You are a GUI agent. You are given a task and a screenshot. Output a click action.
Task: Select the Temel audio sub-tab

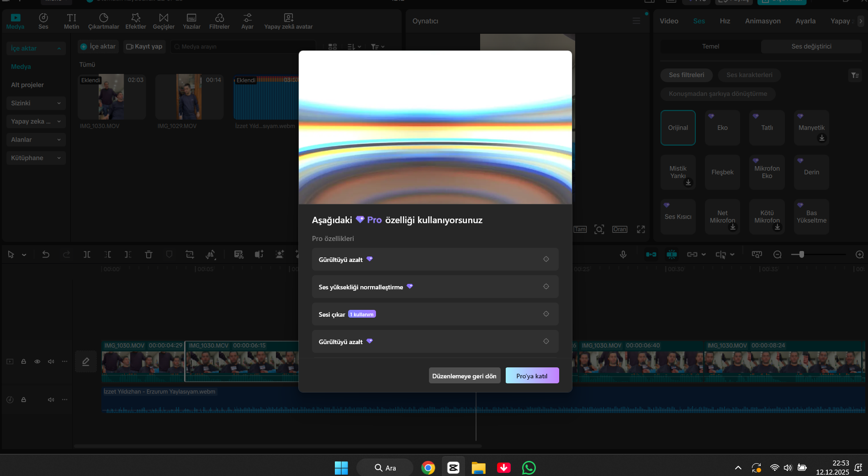(710, 47)
